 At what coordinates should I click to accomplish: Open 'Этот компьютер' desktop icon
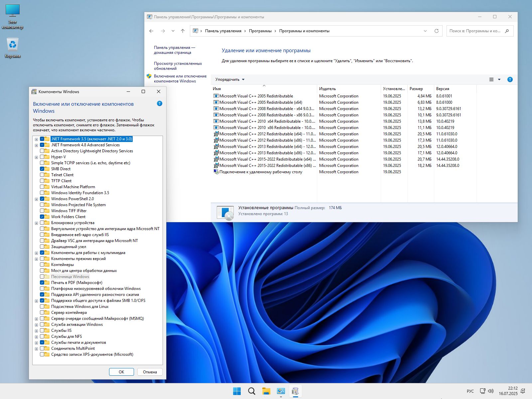pyautogui.click(x=13, y=17)
